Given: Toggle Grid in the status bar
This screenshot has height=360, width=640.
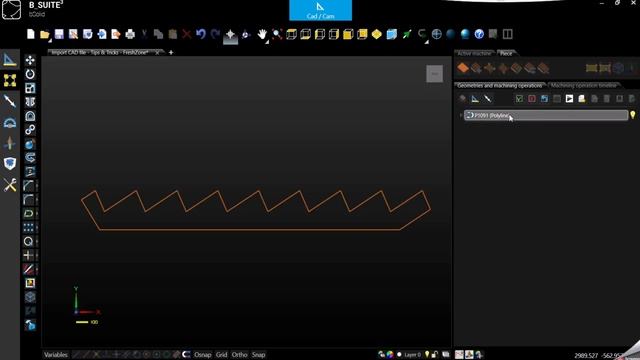Looking at the screenshot, I should [221, 355].
